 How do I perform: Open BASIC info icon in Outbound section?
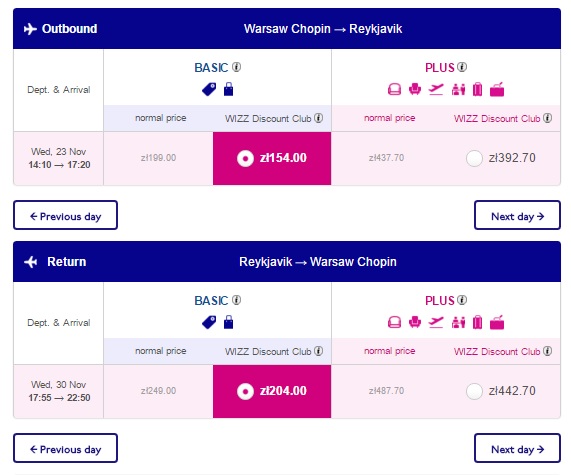point(237,67)
